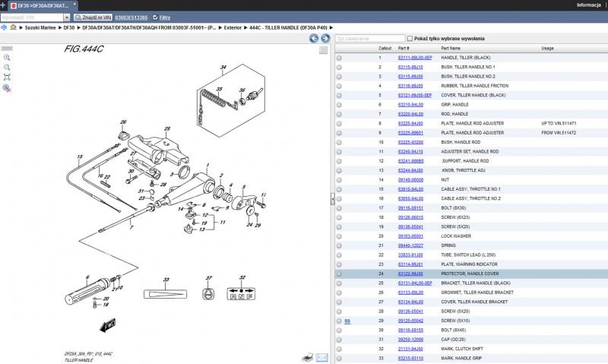608x364 pixels.
Task: Print the tiller handle diagram
Action: coord(307,356)
